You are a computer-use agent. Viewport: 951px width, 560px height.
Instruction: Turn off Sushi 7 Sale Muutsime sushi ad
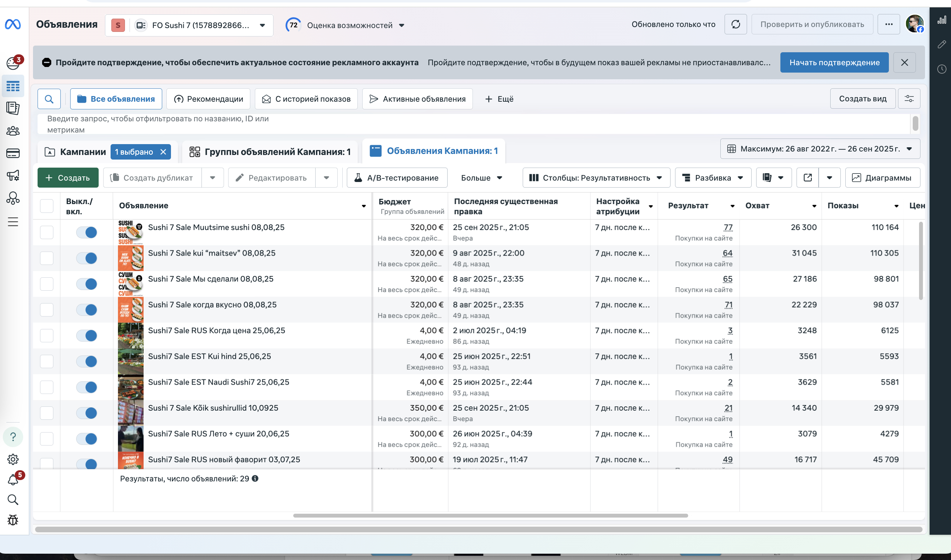[x=86, y=232]
